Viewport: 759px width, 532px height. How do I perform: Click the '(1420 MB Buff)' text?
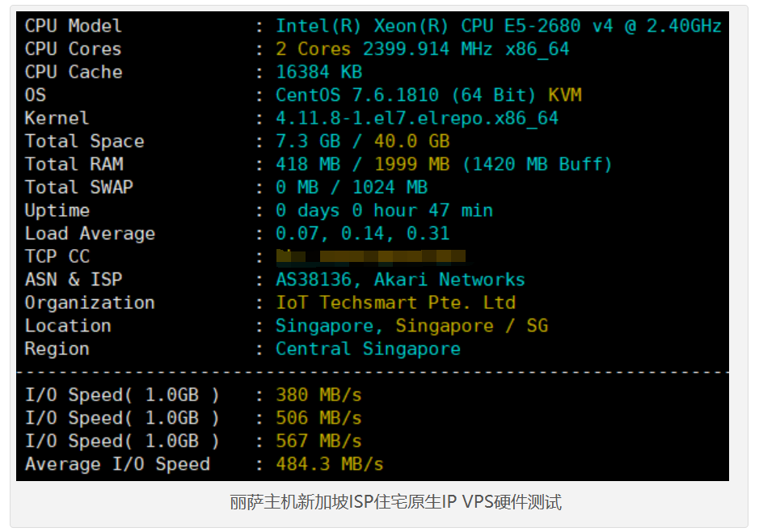click(538, 165)
